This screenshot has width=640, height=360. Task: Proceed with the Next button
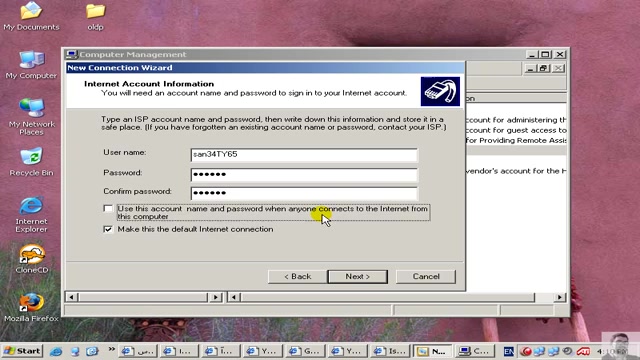[x=358, y=276]
